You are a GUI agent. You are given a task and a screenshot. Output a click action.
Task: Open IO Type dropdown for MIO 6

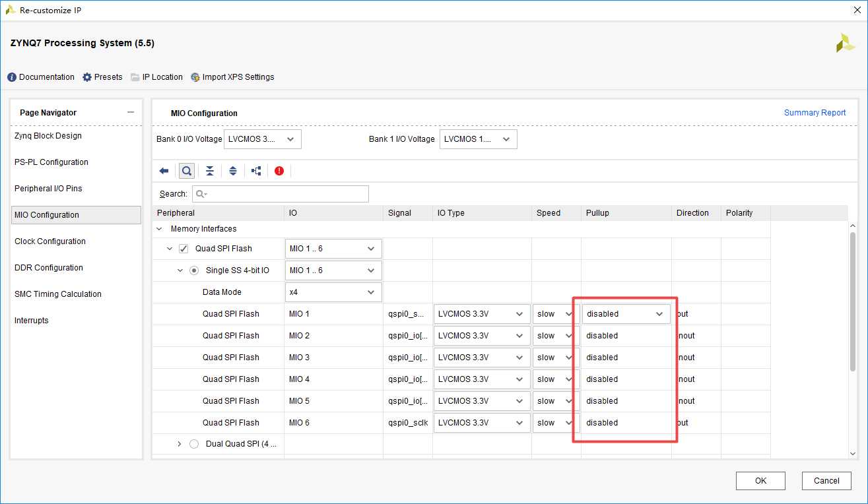[x=482, y=423]
